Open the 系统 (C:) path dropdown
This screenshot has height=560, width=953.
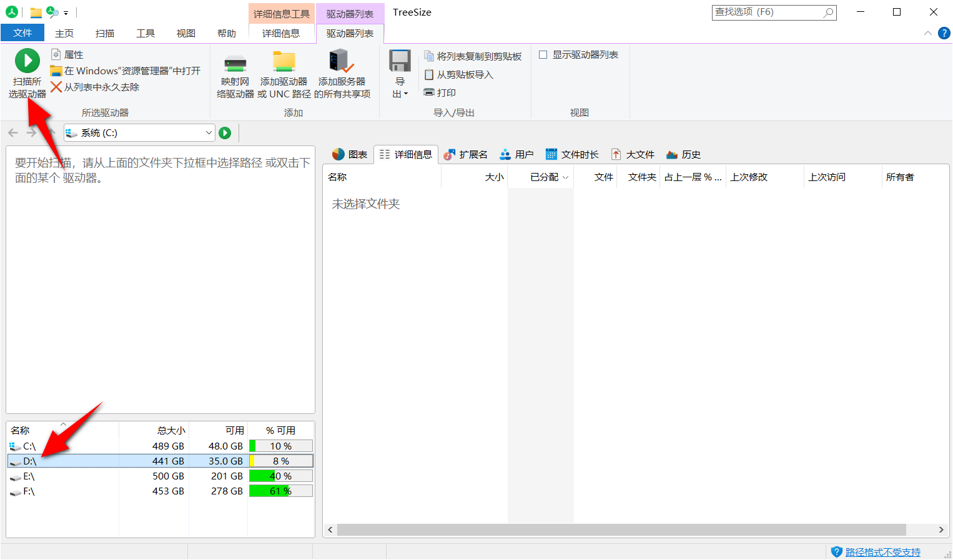(x=209, y=132)
